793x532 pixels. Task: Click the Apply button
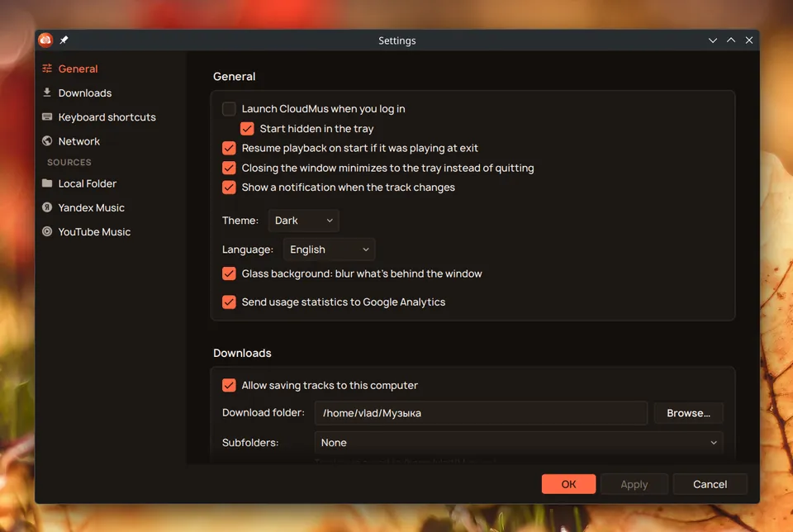click(634, 484)
